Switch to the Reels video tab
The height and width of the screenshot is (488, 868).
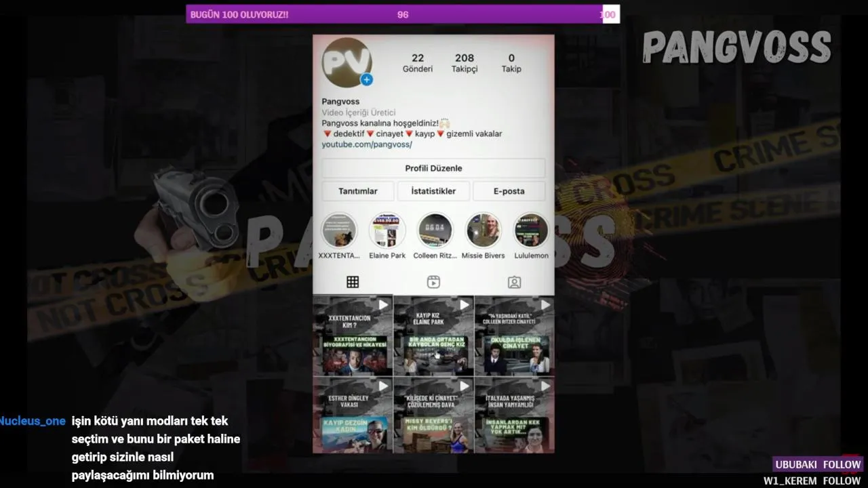click(433, 282)
